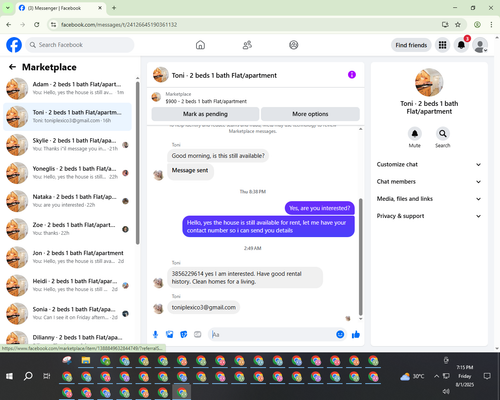Open the Windows Start menu
The width and height of the screenshot is (500, 400).
pos(9,376)
